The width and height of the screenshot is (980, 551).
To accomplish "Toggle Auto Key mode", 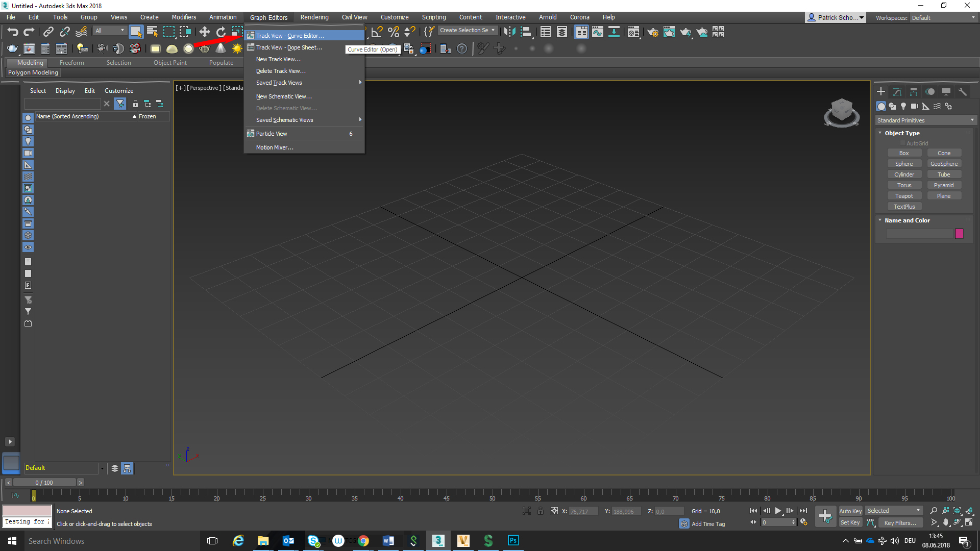I will pyautogui.click(x=850, y=511).
